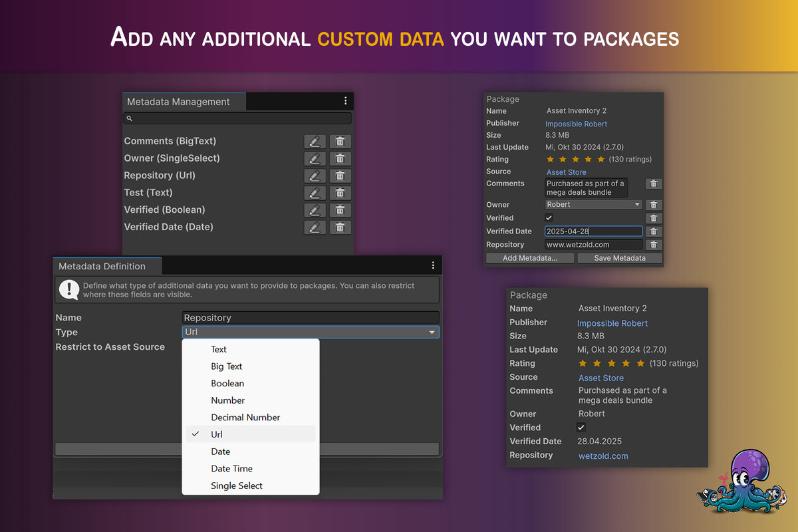Screen dimensions: 798x532
Task: Toggle the Verified checkbox in the lower package panel
Action: [x=581, y=427]
